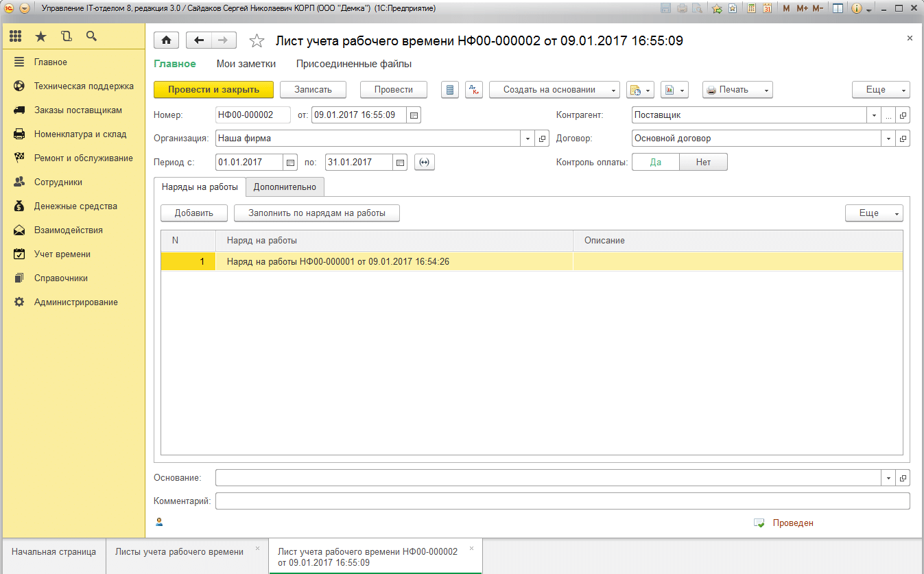This screenshot has height=574, width=924.
Task: Show Дт/Кт accounting entries icon
Action: [474, 90]
